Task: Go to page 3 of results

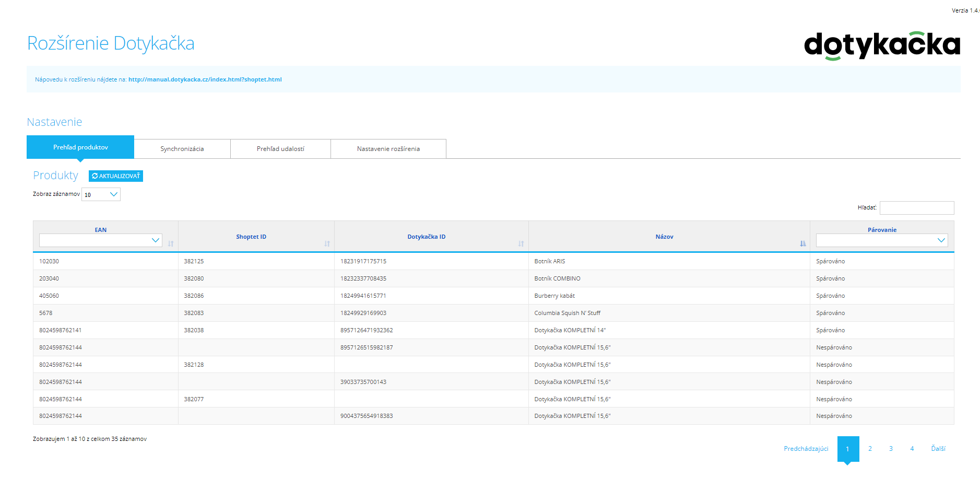Action: click(x=891, y=449)
